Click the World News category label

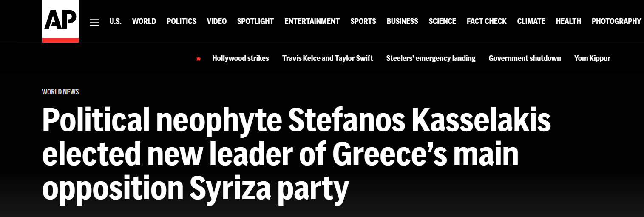[60, 92]
